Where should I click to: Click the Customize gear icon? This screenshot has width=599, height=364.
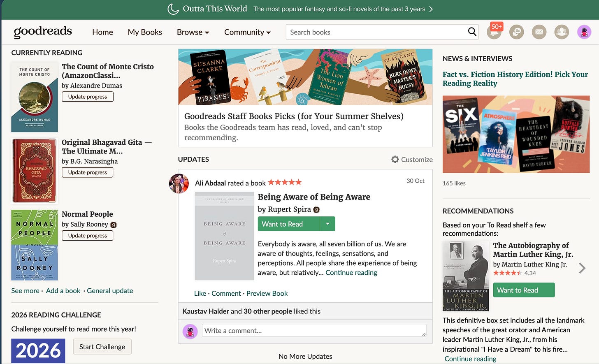click(395, 159)
